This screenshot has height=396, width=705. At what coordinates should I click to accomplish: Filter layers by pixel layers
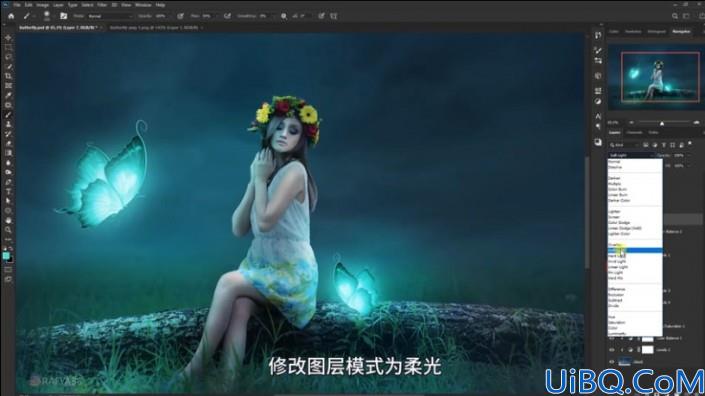(x=646, y=145)
